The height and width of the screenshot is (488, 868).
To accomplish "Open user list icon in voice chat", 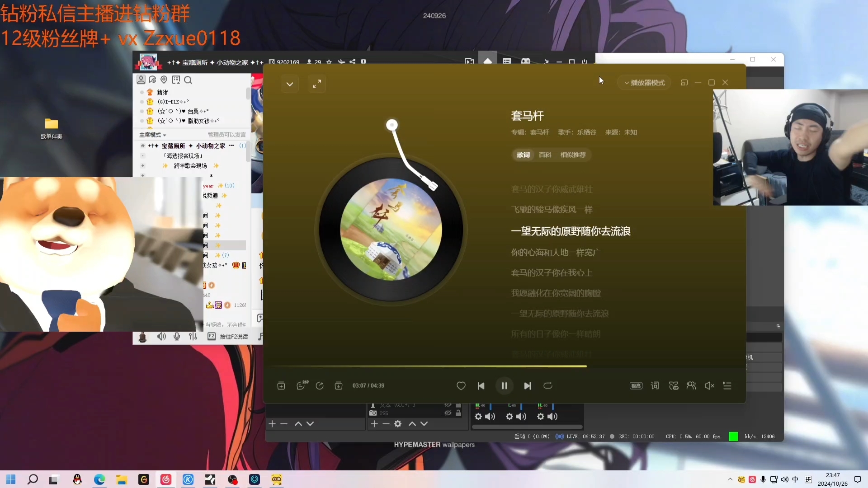I will coord(141,80).
